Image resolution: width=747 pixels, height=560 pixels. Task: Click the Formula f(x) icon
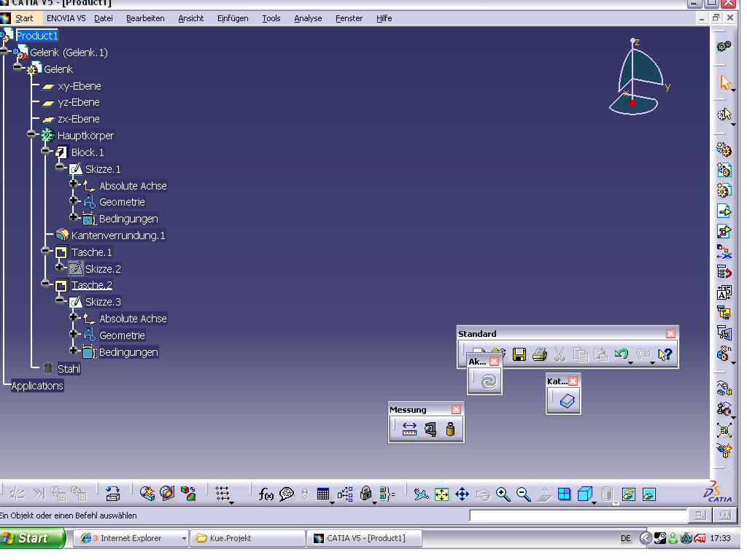pos(266,494)
